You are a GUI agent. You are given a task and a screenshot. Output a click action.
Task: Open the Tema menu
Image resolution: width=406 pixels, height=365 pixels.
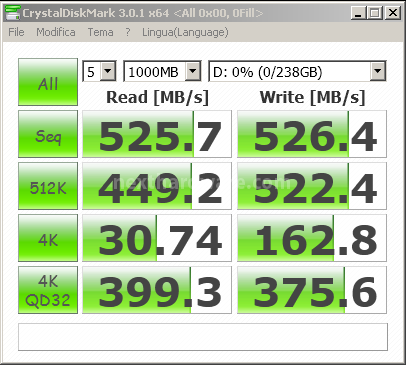100,32
